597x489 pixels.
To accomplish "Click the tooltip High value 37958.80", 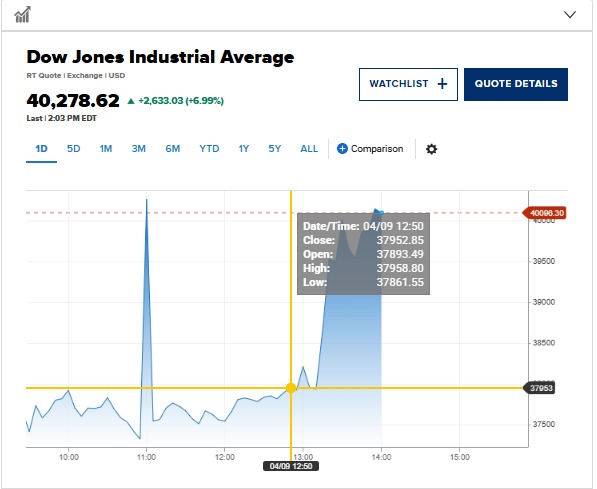I will click(x=400, y=268).
